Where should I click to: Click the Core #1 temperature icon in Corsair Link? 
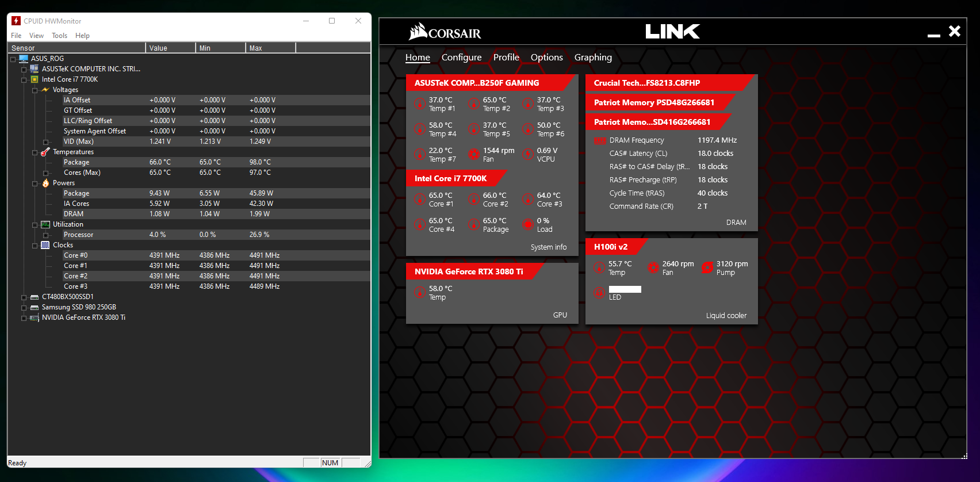click(419, 200)
